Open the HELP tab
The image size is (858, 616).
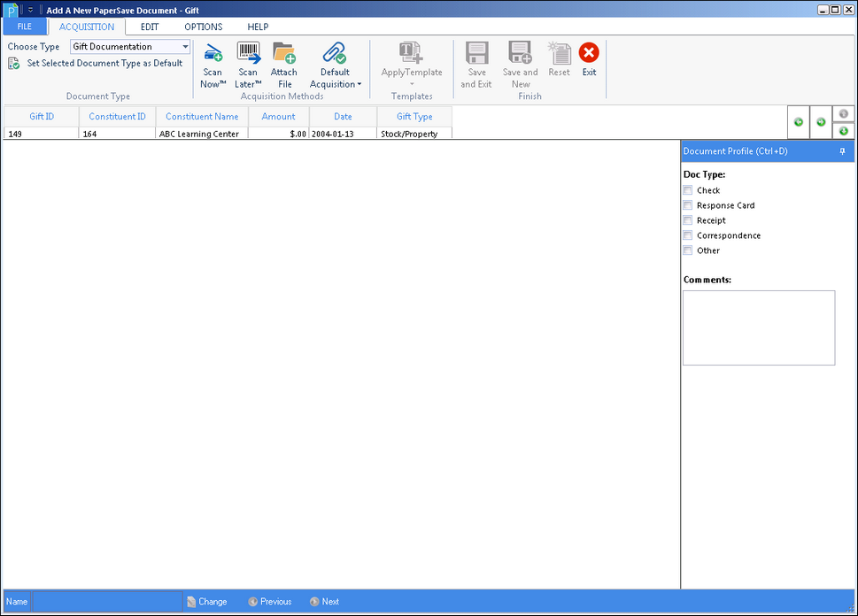[258, 27]
